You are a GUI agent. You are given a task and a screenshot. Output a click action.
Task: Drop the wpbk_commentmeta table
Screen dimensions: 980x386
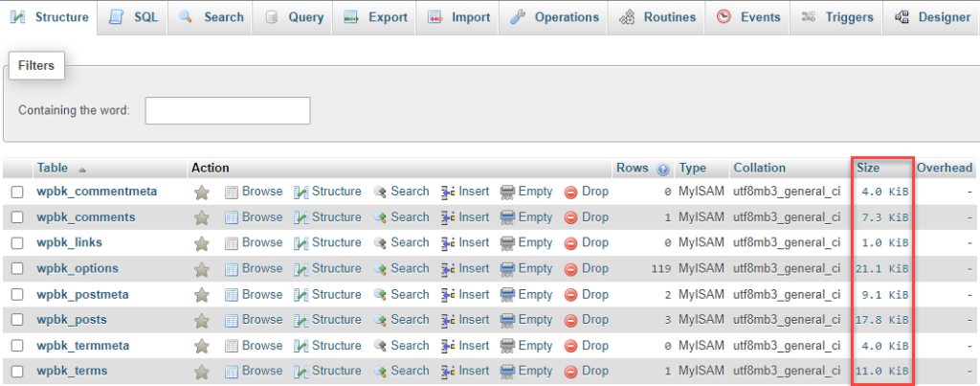587,192
